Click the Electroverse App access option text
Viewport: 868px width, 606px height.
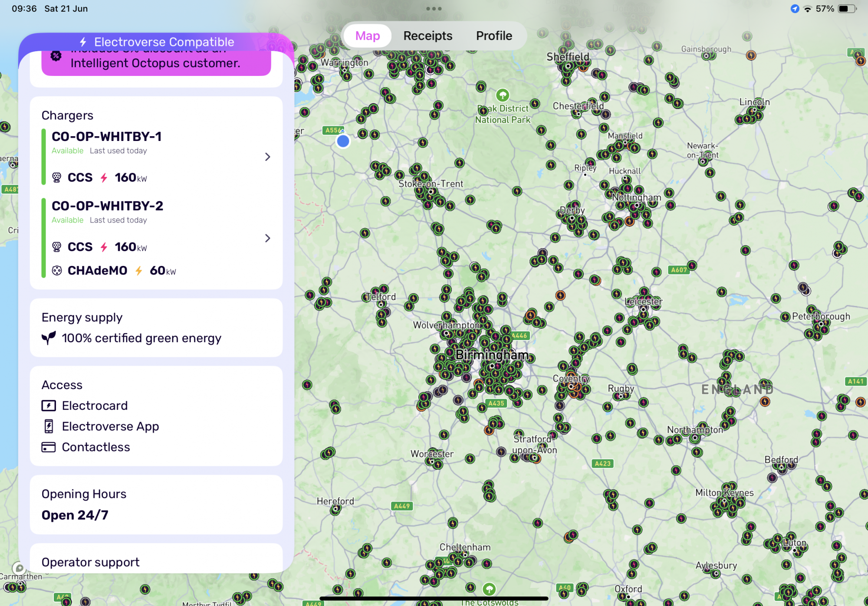(110, 426)
